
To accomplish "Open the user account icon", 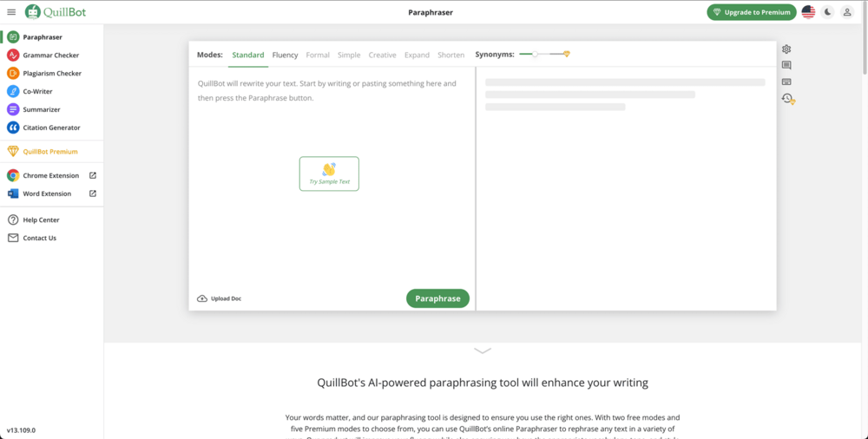I will 847,12.
